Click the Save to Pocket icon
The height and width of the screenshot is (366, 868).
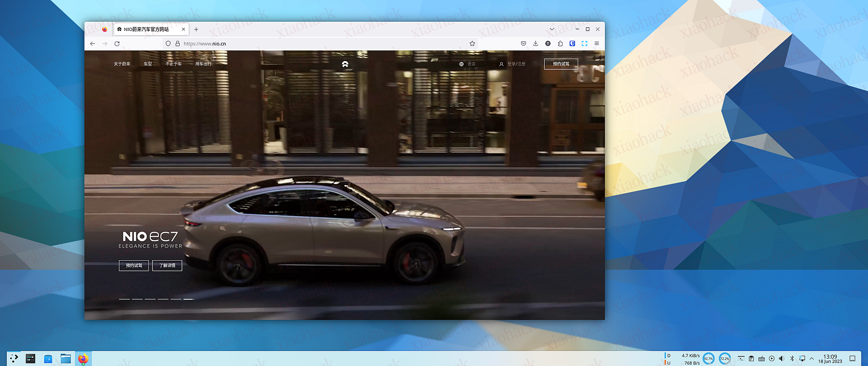click(x=523, y=44)
